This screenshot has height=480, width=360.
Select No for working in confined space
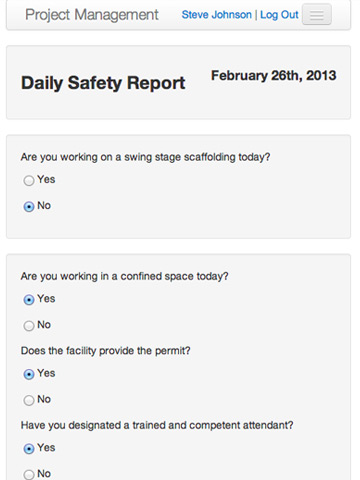click(x=29, y=326)
